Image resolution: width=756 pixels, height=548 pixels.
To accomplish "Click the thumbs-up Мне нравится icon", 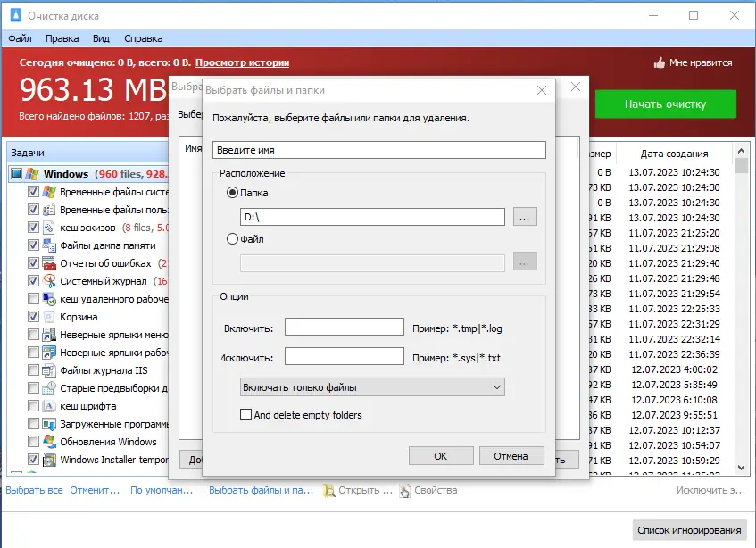I will tap(659, 62).
